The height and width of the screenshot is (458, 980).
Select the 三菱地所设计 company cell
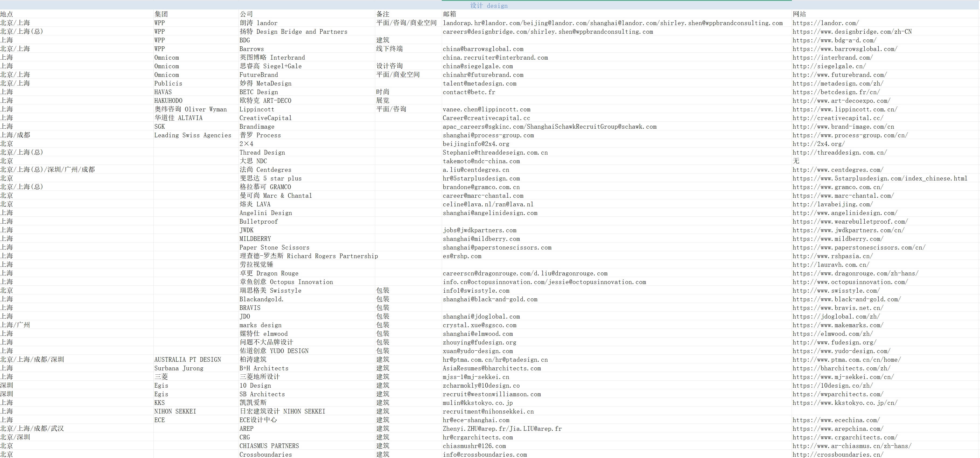tap(260, 377)
